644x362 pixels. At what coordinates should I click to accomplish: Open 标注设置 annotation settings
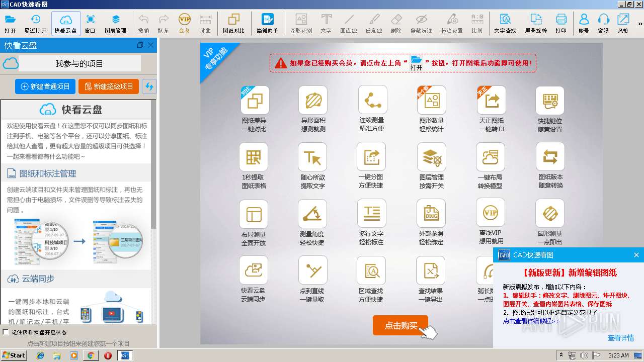point(452,23)
